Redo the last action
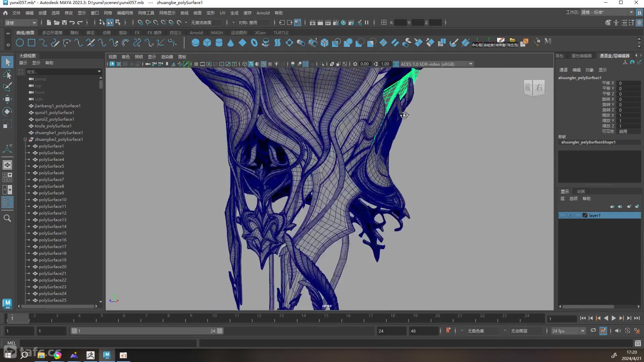 (80, 22)
